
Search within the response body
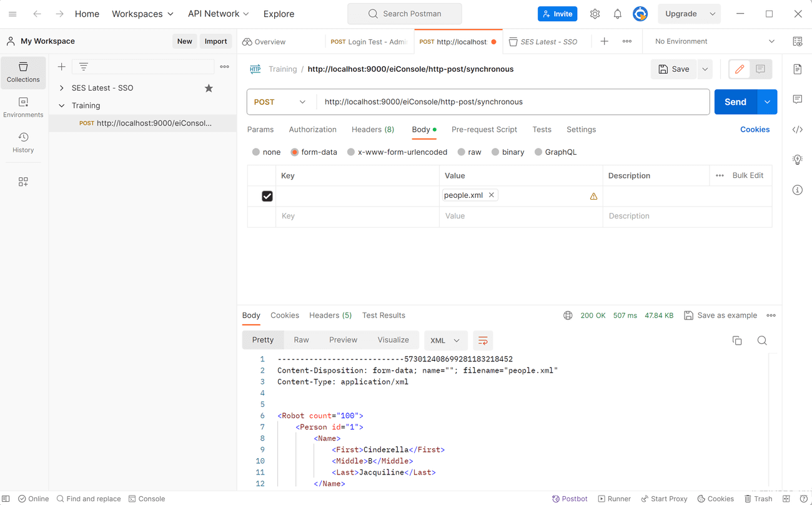click(x=762, y=340)
